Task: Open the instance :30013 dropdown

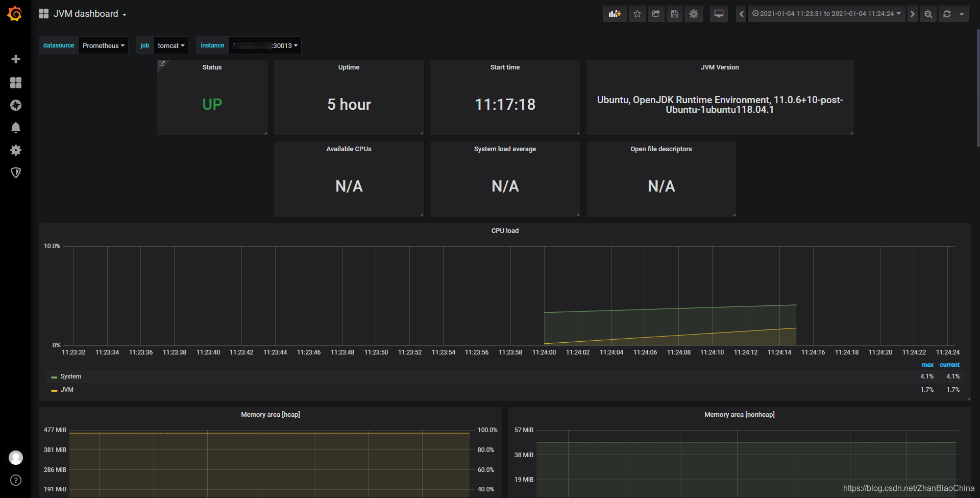Action: [x=265, y=45]
